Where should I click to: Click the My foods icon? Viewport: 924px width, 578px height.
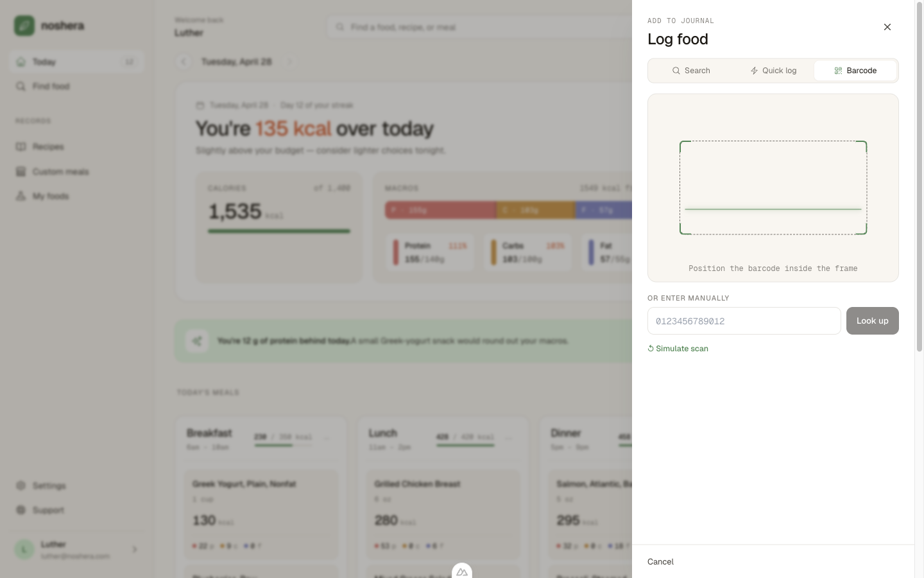point(21,196)
